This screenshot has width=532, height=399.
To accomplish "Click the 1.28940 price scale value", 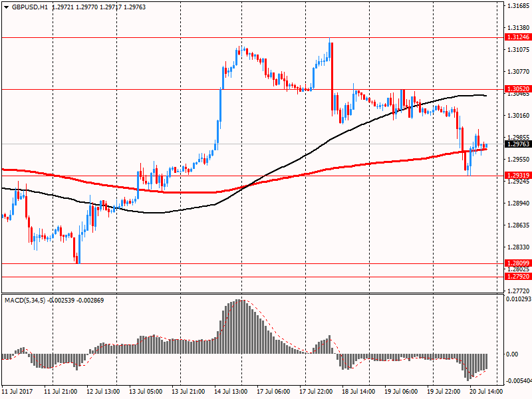I will pyautogui.click(x=519, y=203).
